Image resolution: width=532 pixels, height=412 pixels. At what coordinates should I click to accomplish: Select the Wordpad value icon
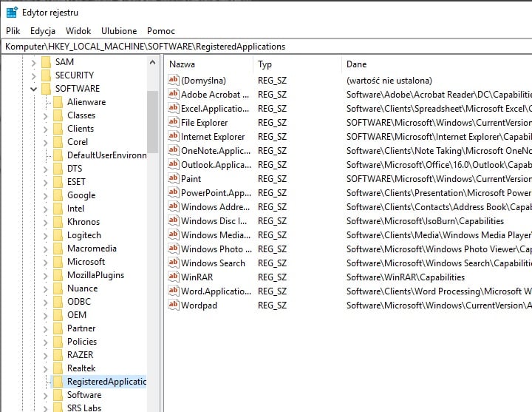pos(174,305)
